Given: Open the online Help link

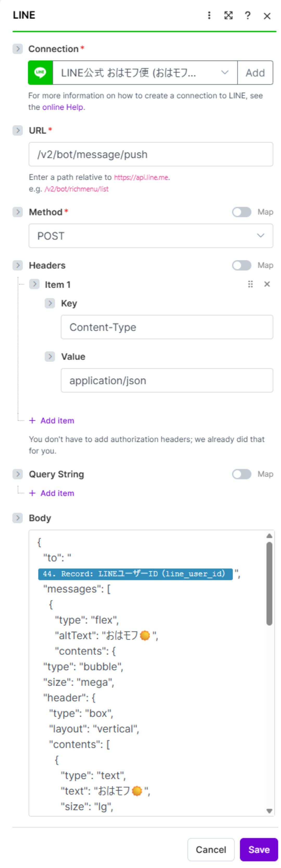Looking at the screenshot, I should pyautogui.click(x=63, y=107).
